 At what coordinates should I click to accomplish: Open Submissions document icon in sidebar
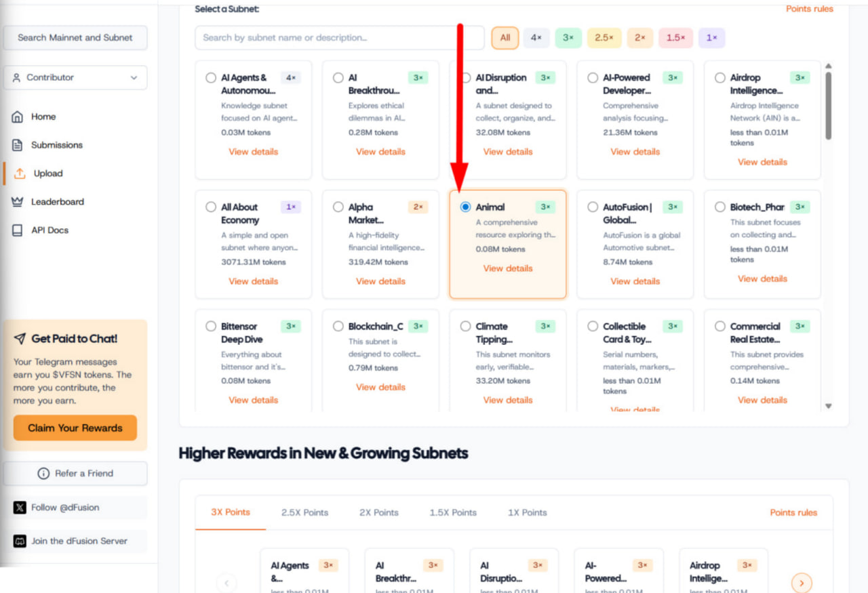coord(18,145)
